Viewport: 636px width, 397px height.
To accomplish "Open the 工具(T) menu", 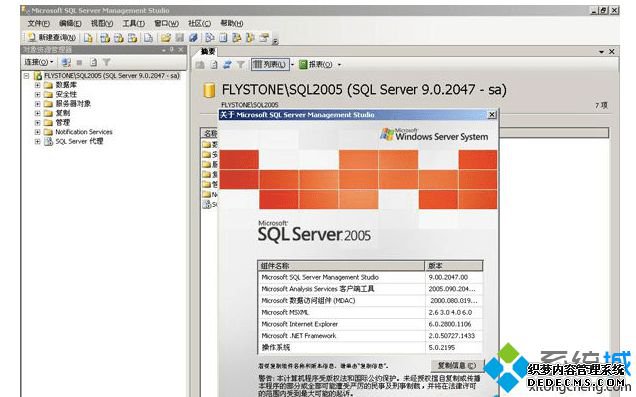I will point(133,24).
